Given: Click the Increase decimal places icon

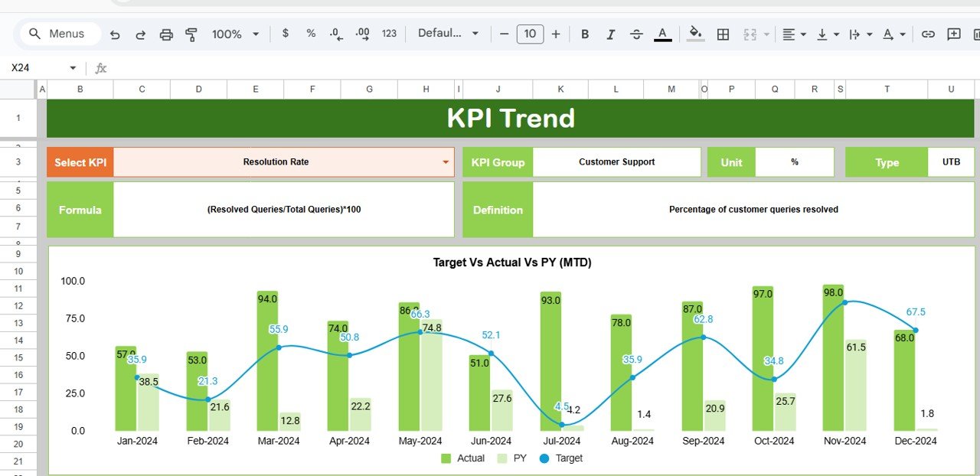Looking at the screenshot, I should [x=361, y=34].
